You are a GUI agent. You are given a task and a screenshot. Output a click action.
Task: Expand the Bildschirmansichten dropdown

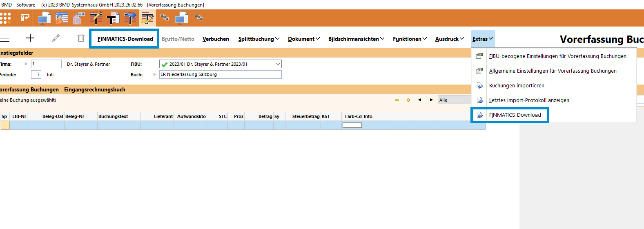[356, 39]
